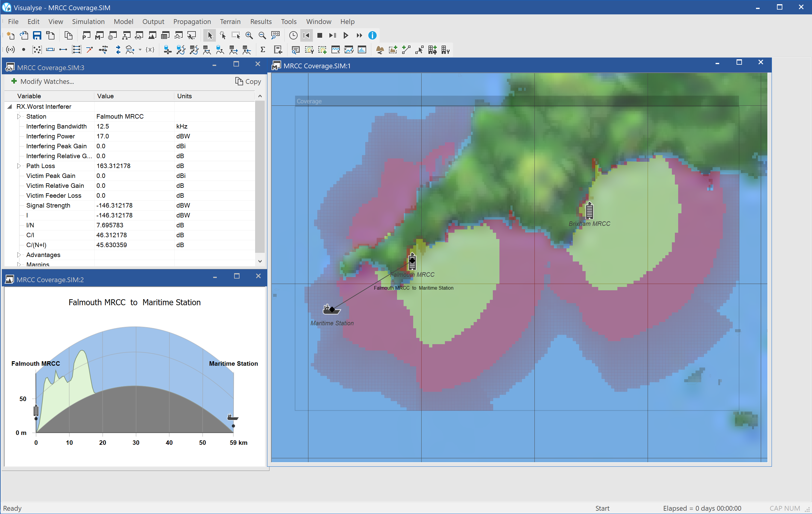
Task: Select the arrow pointer tool
Action: click(209, 35)
